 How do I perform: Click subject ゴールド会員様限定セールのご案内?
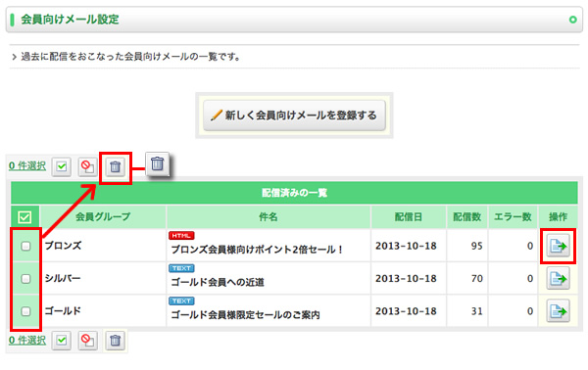(246, 315)
